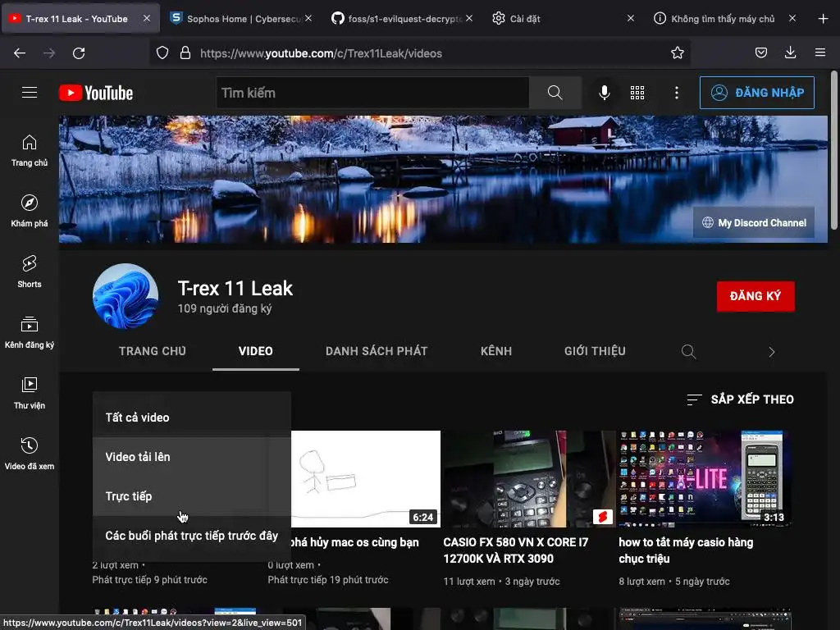The image size is (840, 630).
Task: Click the browser forward arrow
Action: coord(49,53)
